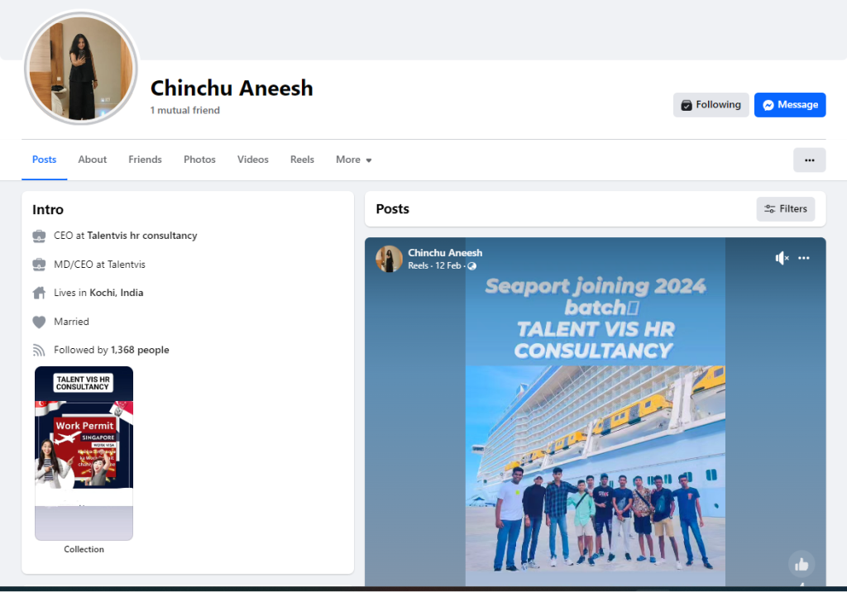Unmute the reel using the speaker icon

(x=781, y=258)
